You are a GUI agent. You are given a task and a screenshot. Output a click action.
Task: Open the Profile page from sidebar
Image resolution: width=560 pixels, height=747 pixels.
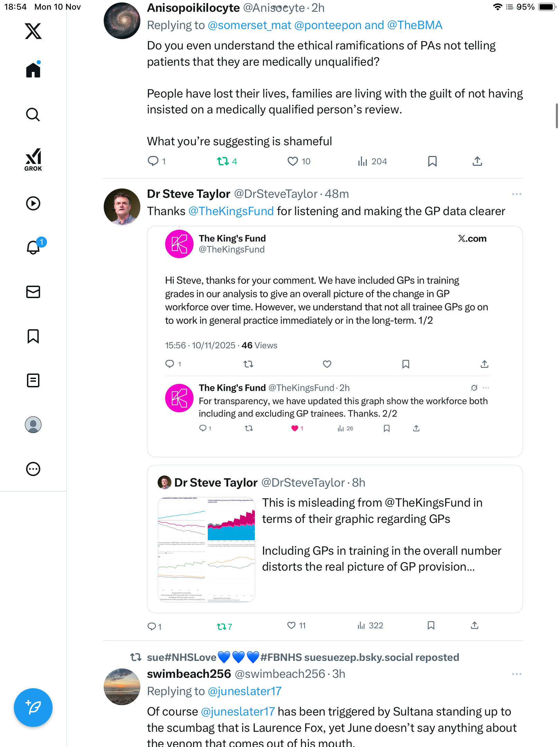coord(33,425)
